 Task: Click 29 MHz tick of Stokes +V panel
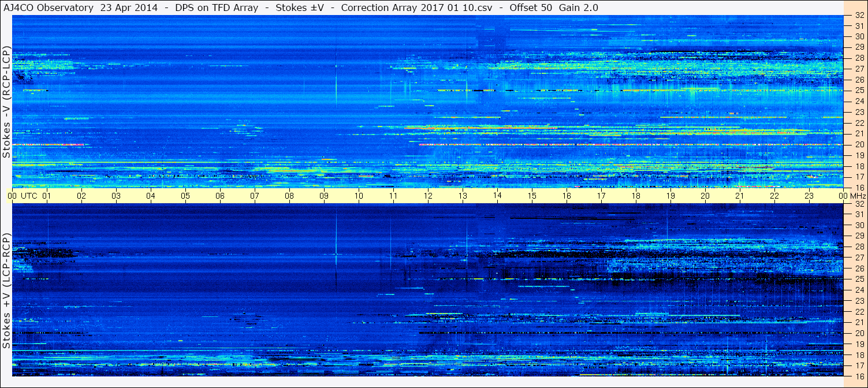[x=859, y=236]
